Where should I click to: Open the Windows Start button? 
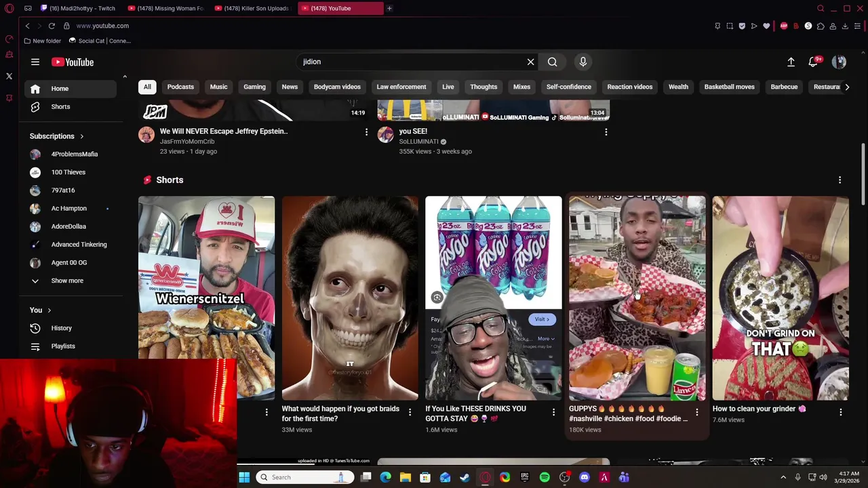pyautogui.click(x=244, y=477)
